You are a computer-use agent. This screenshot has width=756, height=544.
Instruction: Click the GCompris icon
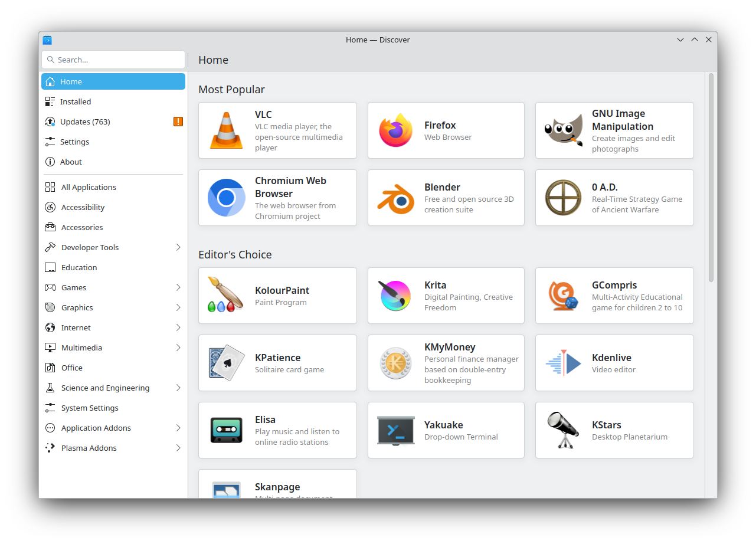pyautogui.click(x=564, y=296)
